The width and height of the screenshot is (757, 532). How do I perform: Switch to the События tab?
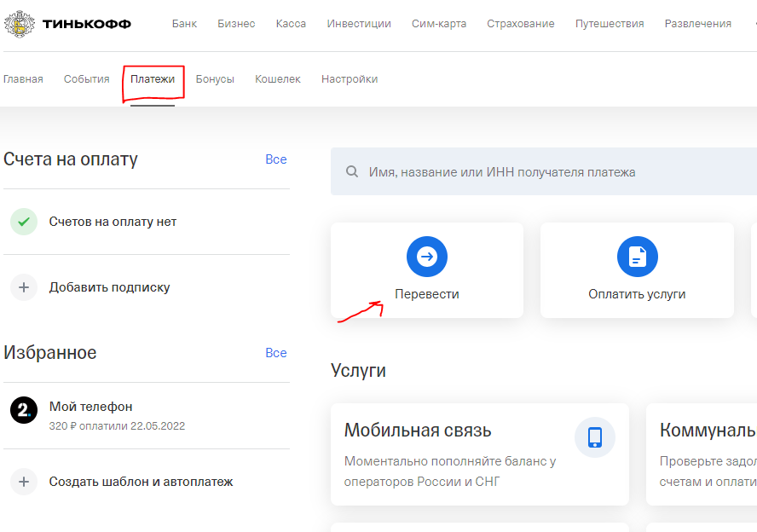click(86, 79)
